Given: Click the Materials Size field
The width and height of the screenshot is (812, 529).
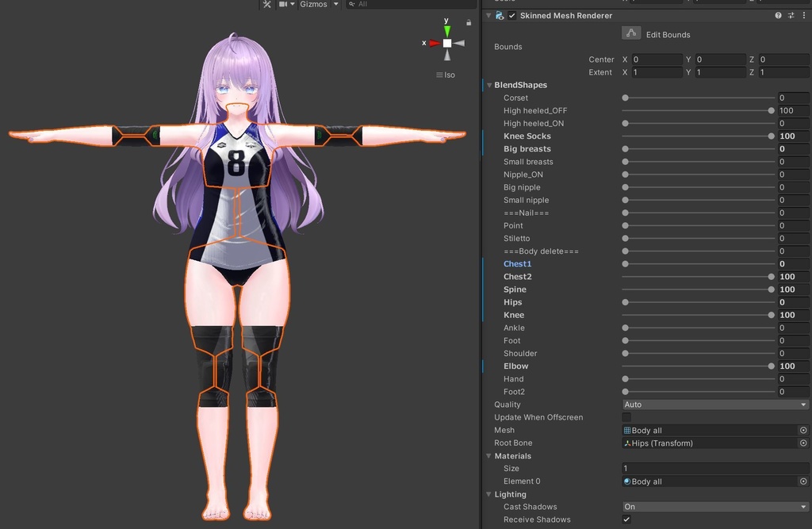Looking at the screenshot, I should click(715, 469).
